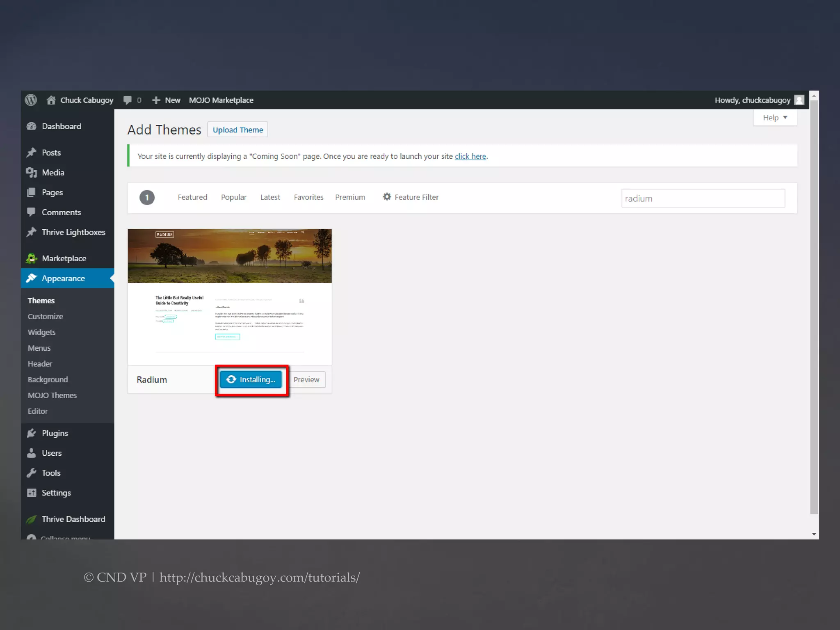Open the Menus submenu item

tap(39, 348)
